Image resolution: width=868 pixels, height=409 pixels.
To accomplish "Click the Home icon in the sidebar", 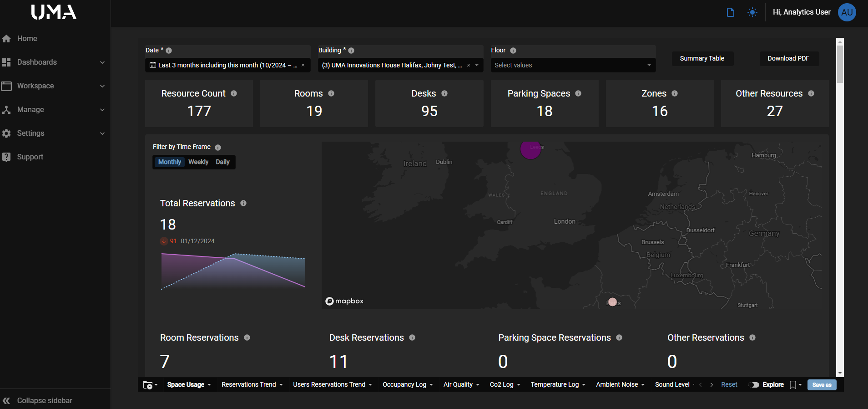I will click(x=6, y=39).
